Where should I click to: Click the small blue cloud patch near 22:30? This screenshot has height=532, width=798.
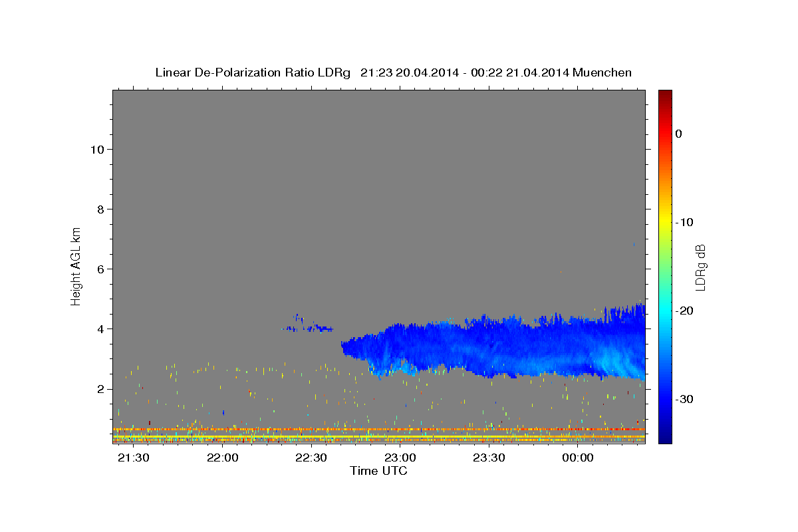click(x=307, y=325)
